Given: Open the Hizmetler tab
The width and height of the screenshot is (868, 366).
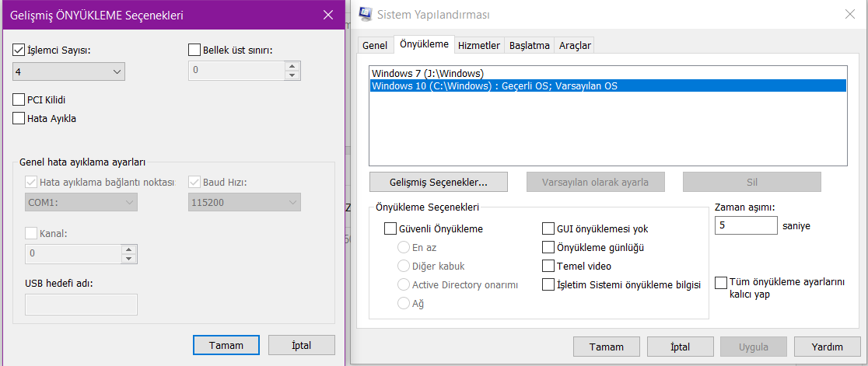Looking at the screenshot, I should pyautogui.click(x=478, y=46).
